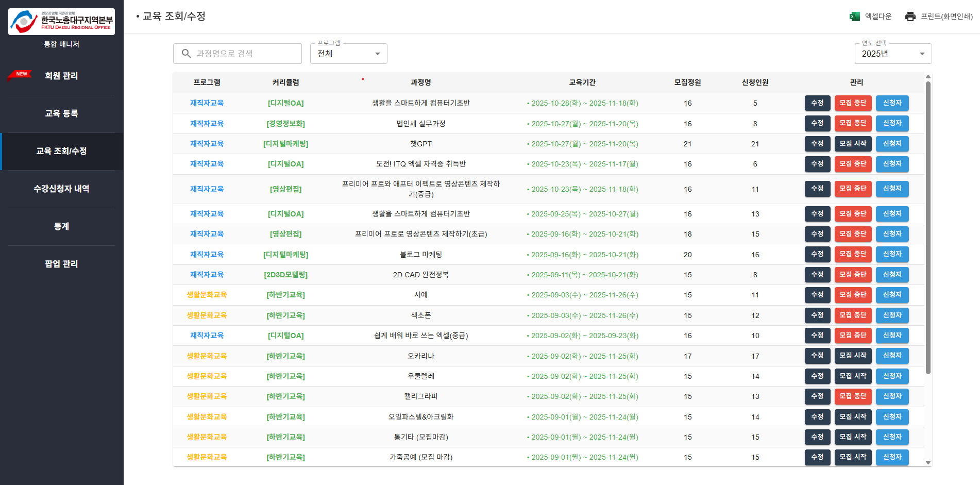Click the NEW badge beside 회원 관리
Image resolution: width=980 pixels, height=485 pixels.
pos(21,74)
